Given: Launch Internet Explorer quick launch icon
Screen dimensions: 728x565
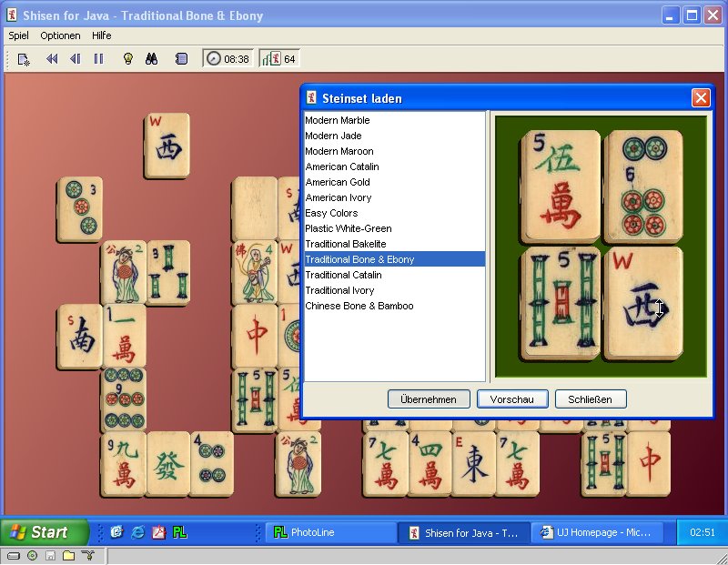Looking at the screenshot, I should point(137,532).
